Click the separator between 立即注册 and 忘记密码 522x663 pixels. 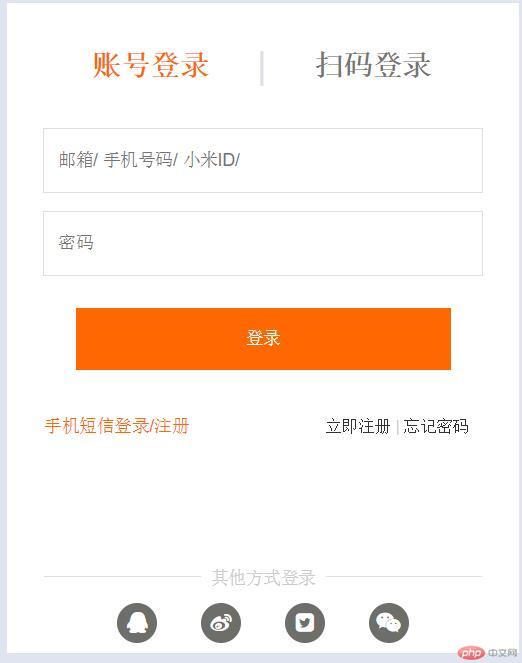pyautogui.click(x=397, y=427)
